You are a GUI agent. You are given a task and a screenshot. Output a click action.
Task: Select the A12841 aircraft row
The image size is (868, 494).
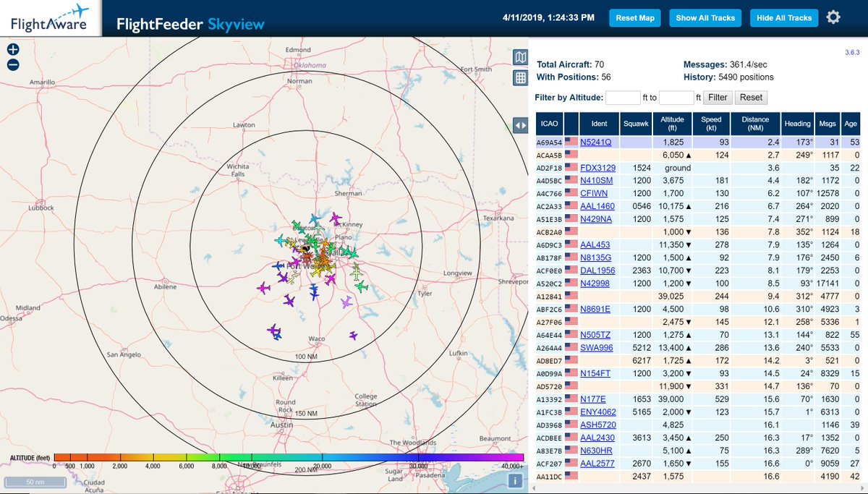click(x=699, y=295)
